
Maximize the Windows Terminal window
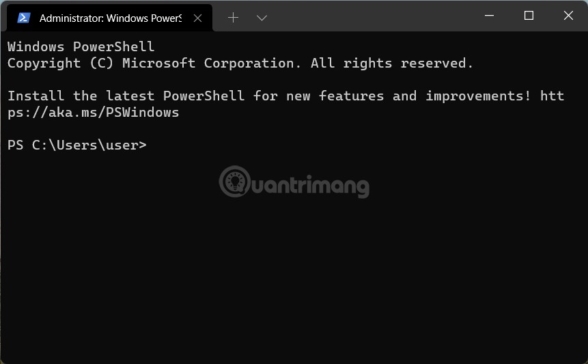point(529,16)
